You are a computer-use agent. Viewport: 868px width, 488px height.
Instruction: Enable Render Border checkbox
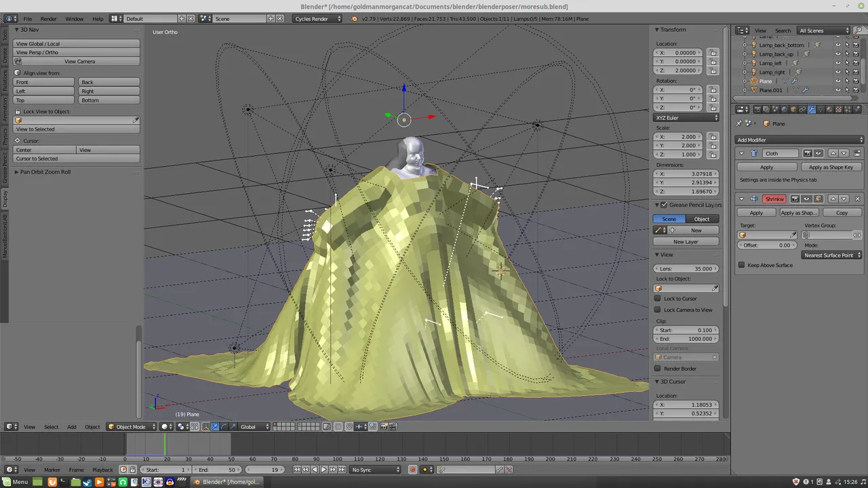[658, 369]
